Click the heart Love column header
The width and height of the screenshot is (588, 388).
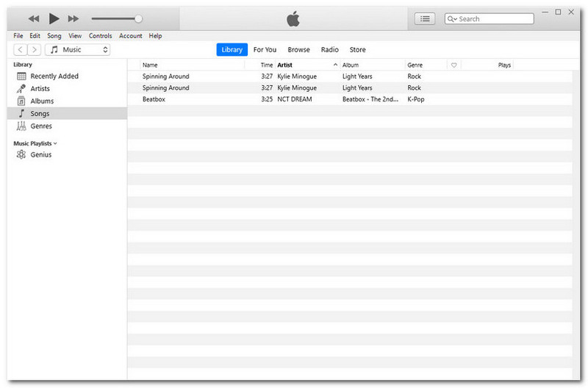click(453, 65)
